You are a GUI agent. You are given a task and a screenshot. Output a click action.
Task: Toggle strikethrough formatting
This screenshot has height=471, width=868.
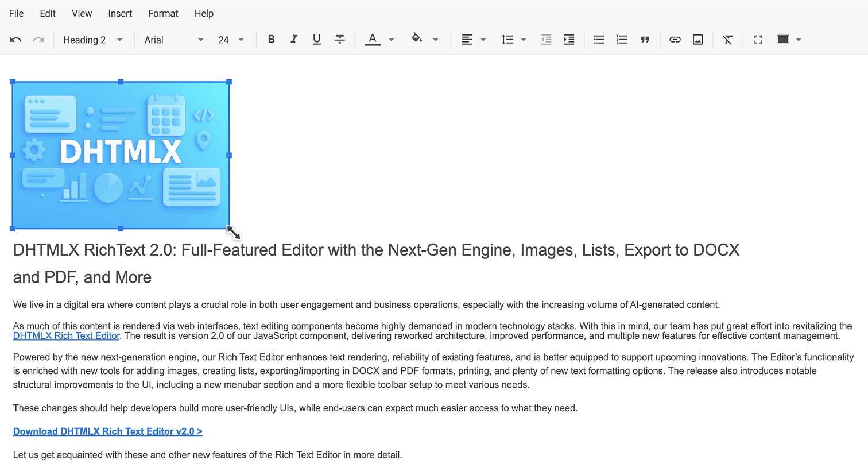pyautogui.click(x=340, y=39)
